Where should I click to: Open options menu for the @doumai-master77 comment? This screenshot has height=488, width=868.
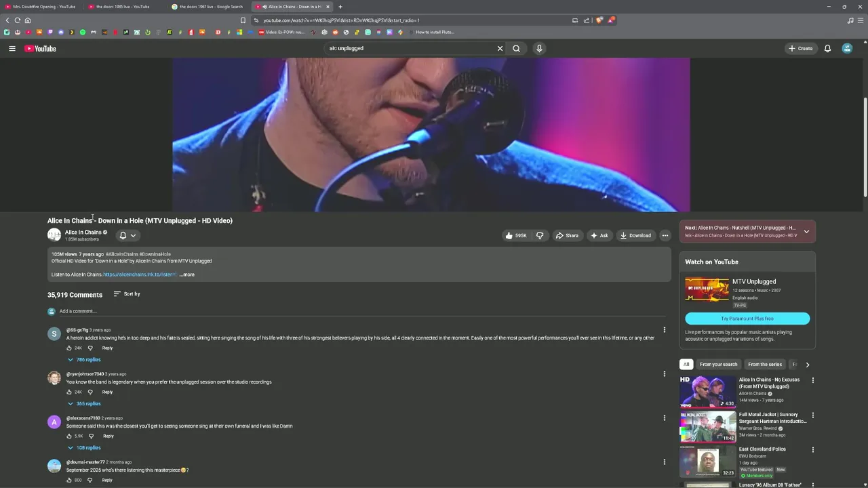tap(664, 462)
